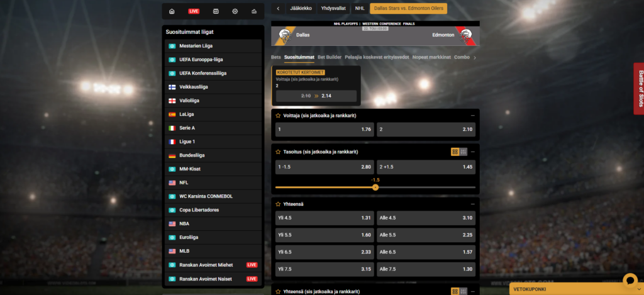
Task: Open Valioliiga league
Action: [213, 101]
